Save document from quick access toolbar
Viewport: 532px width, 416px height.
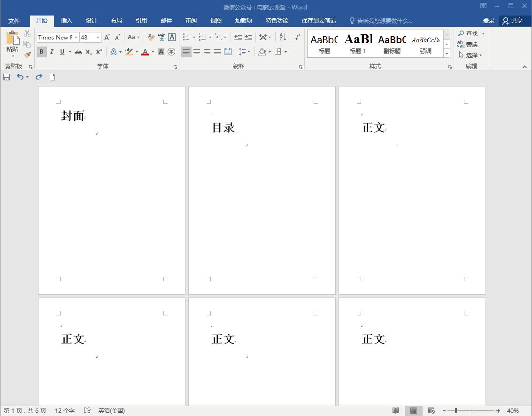7,77
